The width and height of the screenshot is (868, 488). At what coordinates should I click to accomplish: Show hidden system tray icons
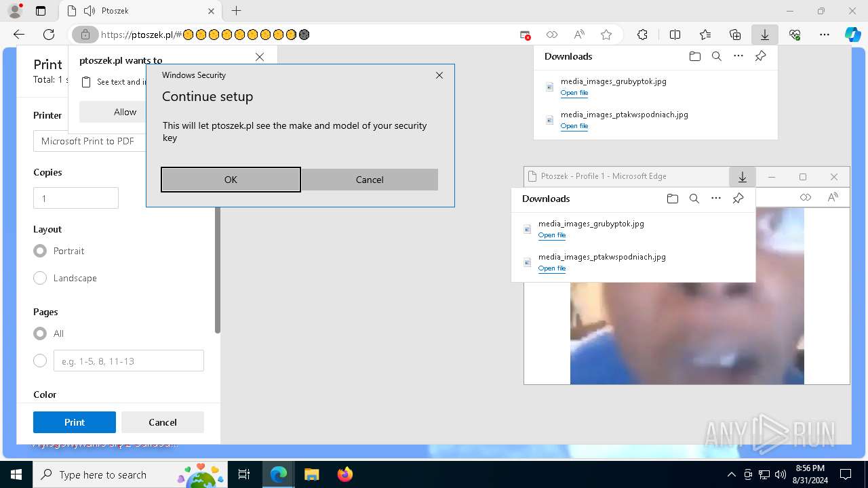pos(731,474)
